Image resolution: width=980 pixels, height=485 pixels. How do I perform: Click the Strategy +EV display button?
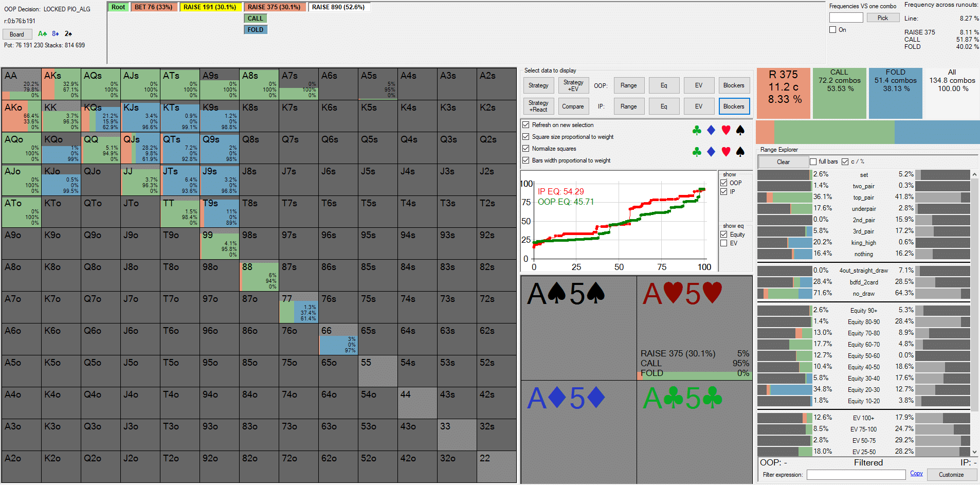(x=573, y=85)
